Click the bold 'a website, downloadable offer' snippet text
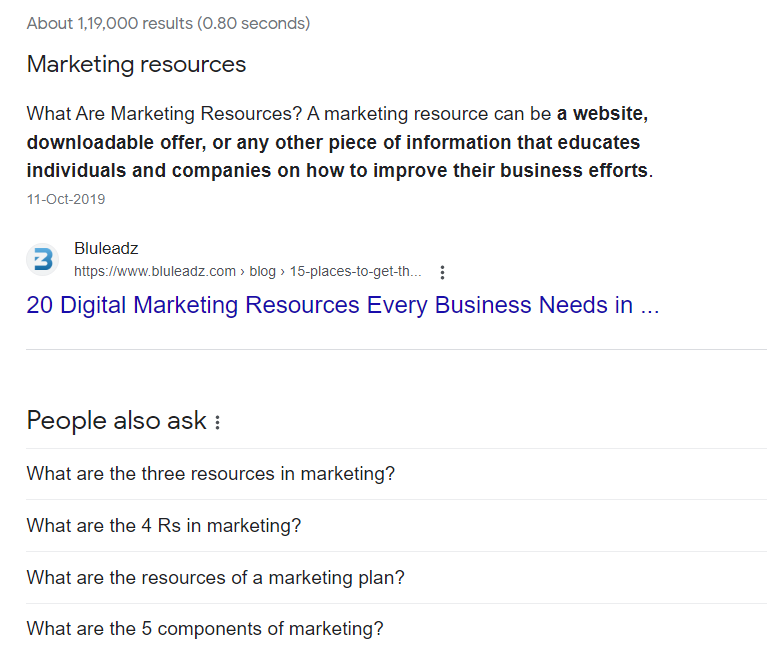Image resolution: width=767 pixels, height=655 pixels. pyautogui.click(x=338, y=128)
